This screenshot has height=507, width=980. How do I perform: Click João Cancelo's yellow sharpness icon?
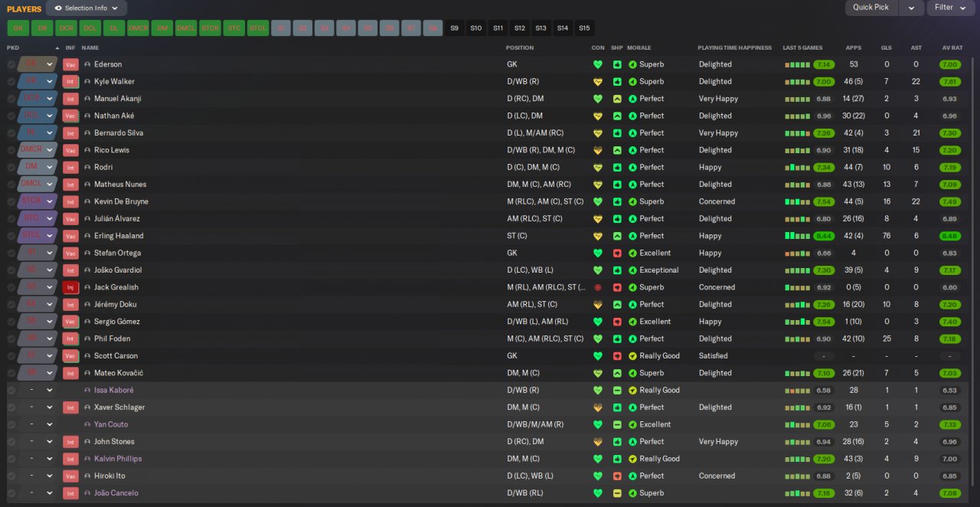pyautogui.click(x=617, y=493)
